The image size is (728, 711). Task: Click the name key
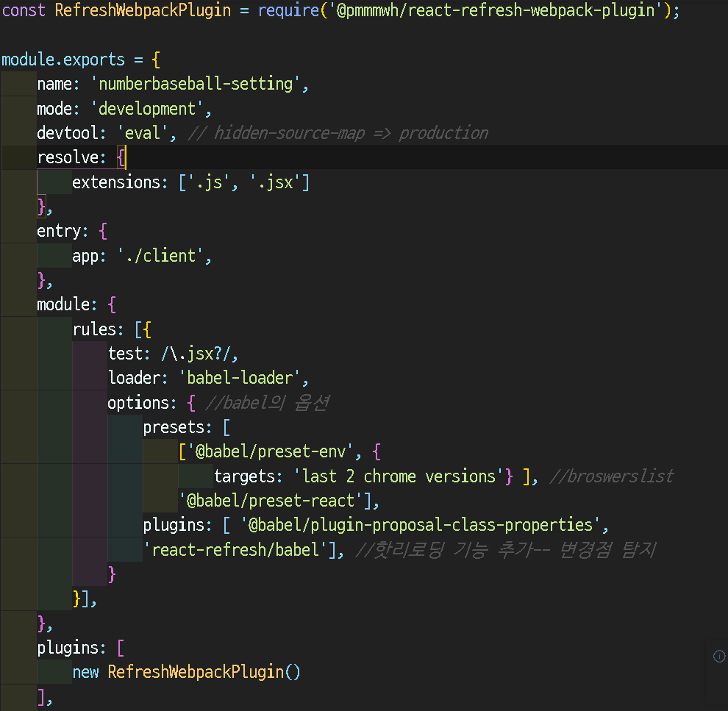(x=55, y=84)
